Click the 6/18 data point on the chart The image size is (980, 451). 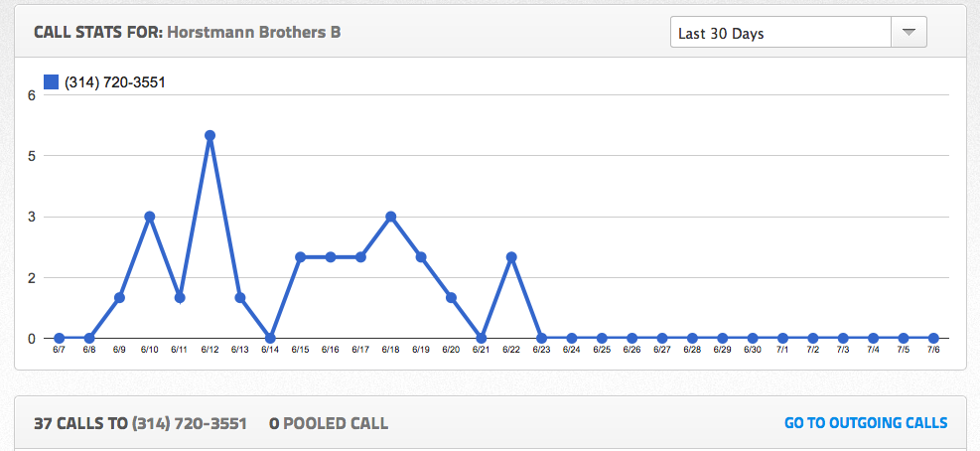pyautogui.click(x=391, y=217)
